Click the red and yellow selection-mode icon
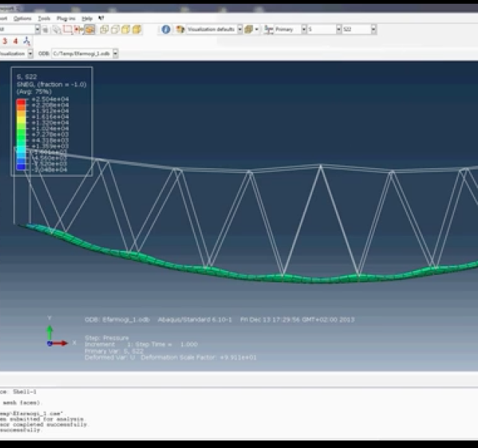Screen dimensions: 478x448 [78, 29]
